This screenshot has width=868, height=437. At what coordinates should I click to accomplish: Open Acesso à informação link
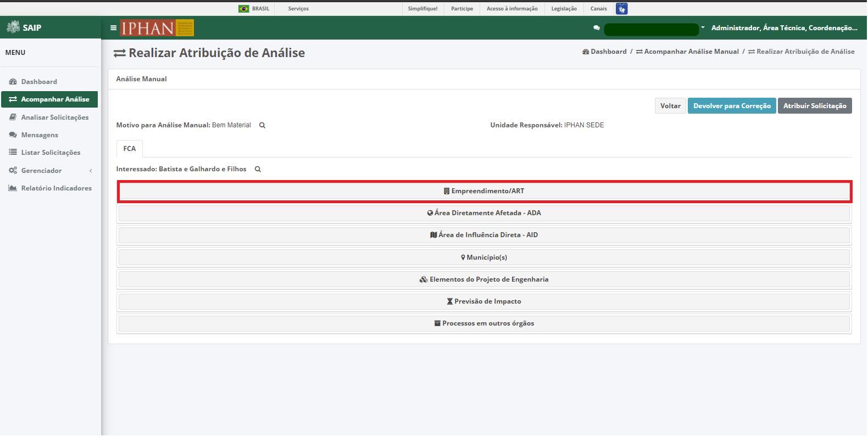coord(512,9)
